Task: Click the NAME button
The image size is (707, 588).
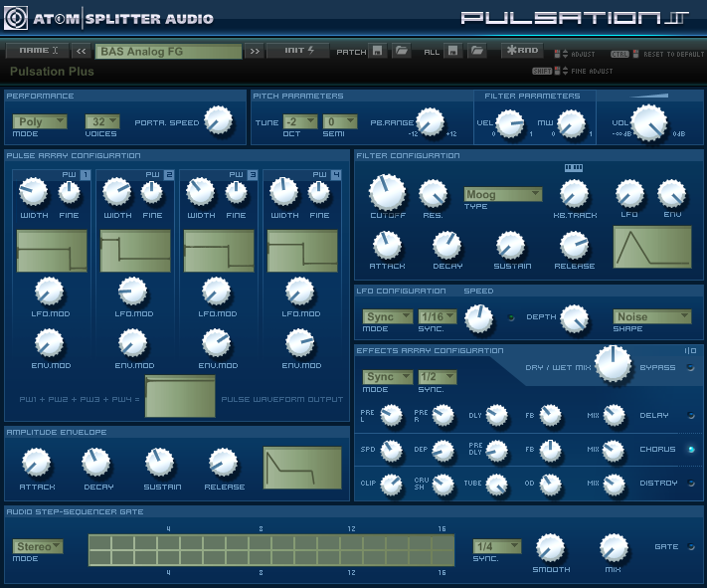Action: (x=38, y=51)
